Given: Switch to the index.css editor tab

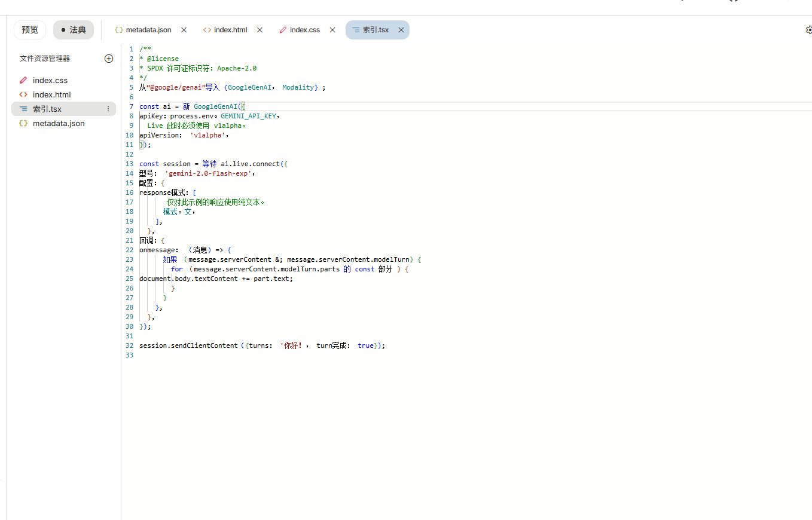Looking at the screenshot, I should [304, 30].
